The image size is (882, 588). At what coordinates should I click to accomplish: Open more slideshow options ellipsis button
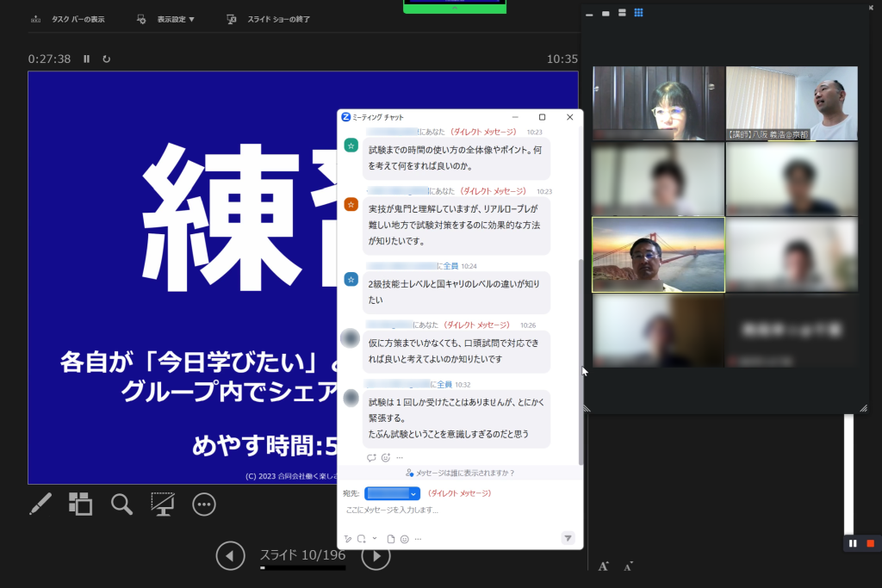tap(204, 504)
